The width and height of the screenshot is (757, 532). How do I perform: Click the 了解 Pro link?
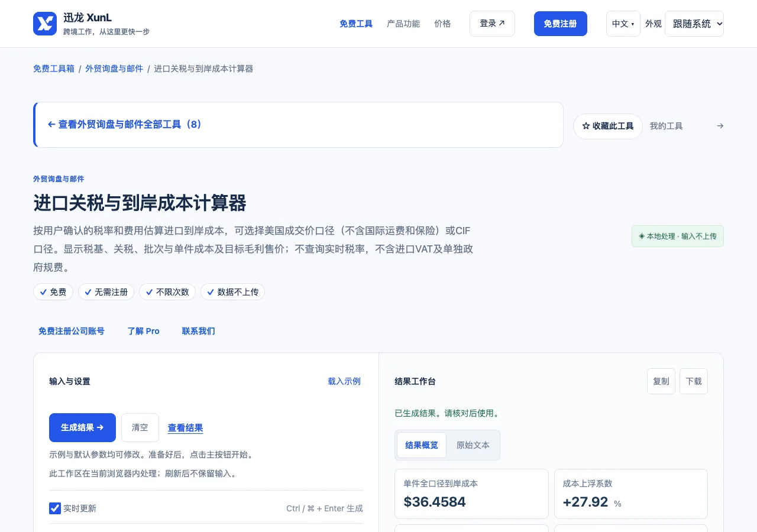tap(144, 331)
